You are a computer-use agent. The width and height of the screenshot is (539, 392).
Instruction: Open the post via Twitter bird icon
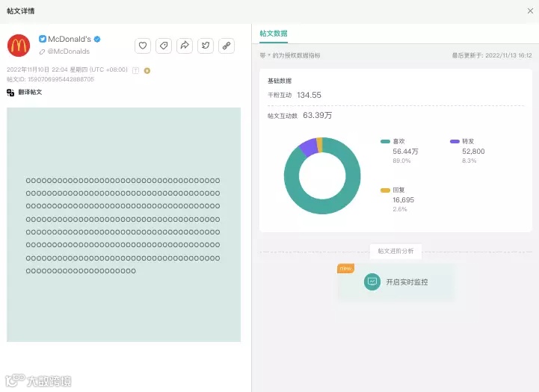point(206,46)
